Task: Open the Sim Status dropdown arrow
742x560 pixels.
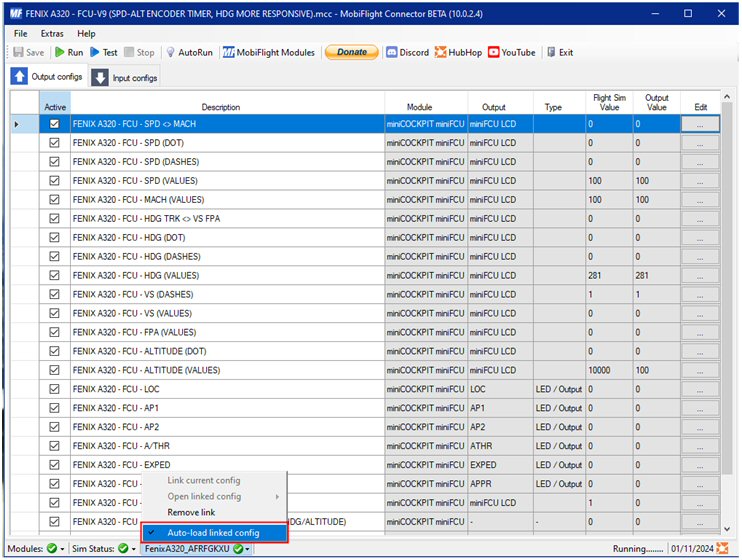Action: [133, 549]
